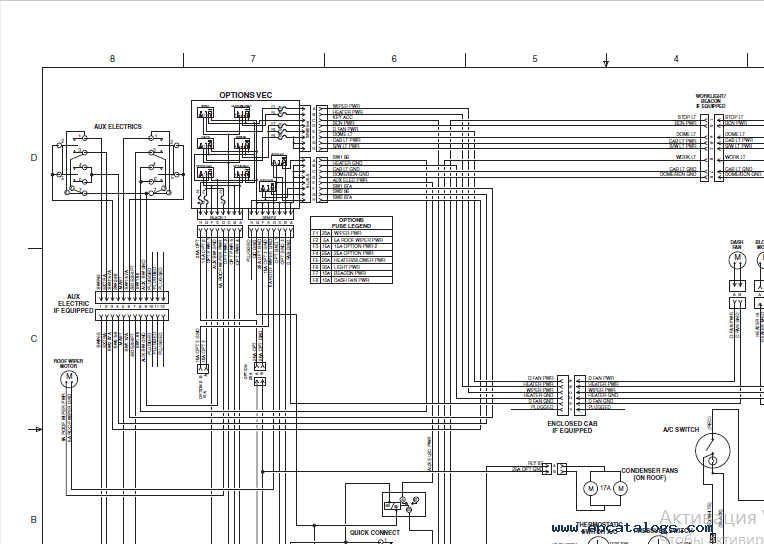Click the AUX ELECTRIC IF EQUIPPED label

[74, 304]
